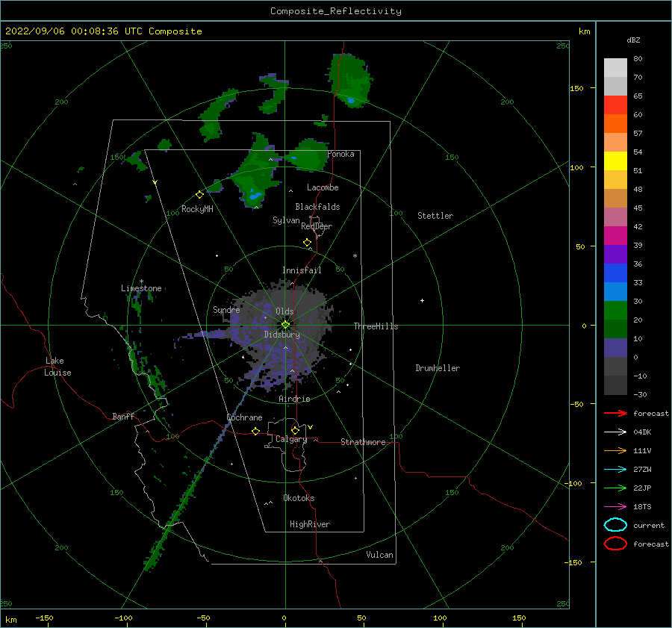Click the dBZ legend heading
The image size is (672, 628).
click(x=633, y=40)
